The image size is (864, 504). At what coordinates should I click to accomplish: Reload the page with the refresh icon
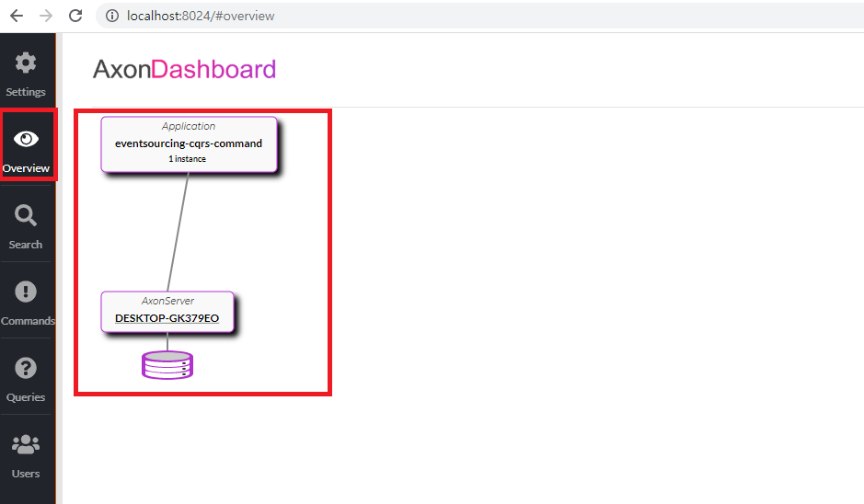(x=75, y=16)
